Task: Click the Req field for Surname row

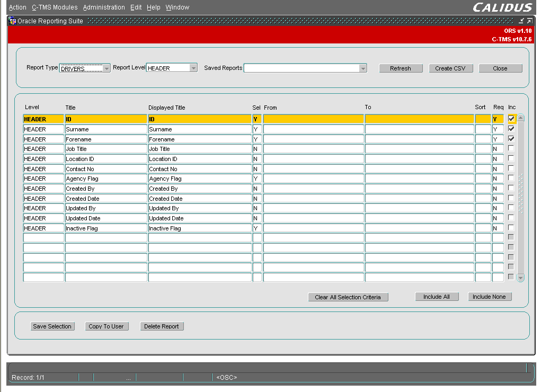Action: tap(498, 129)
